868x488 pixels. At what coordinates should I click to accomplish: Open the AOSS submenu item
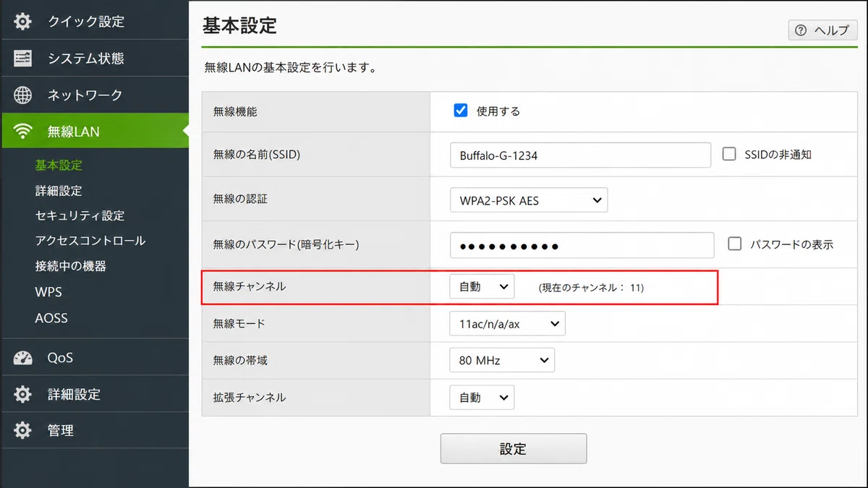coord(51,318)
